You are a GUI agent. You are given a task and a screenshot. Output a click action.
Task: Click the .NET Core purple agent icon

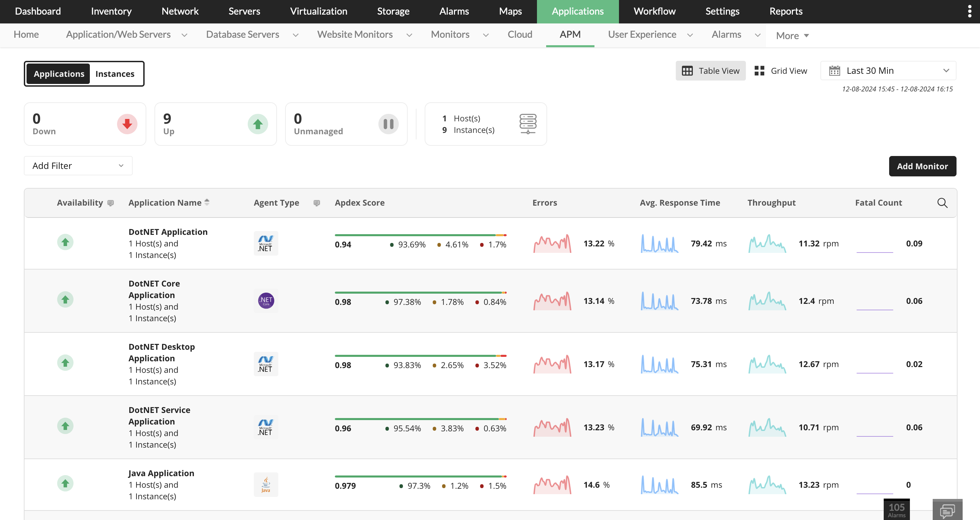click(x=266, y=301)
